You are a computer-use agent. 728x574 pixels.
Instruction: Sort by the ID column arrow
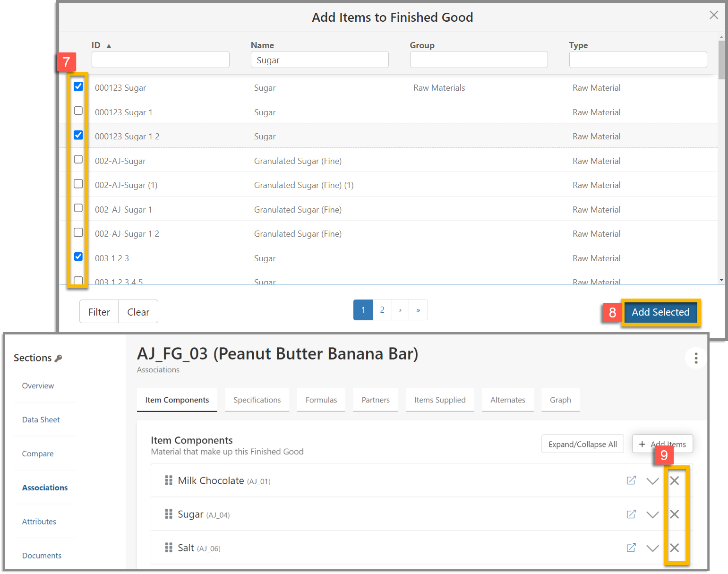(109, 46)
